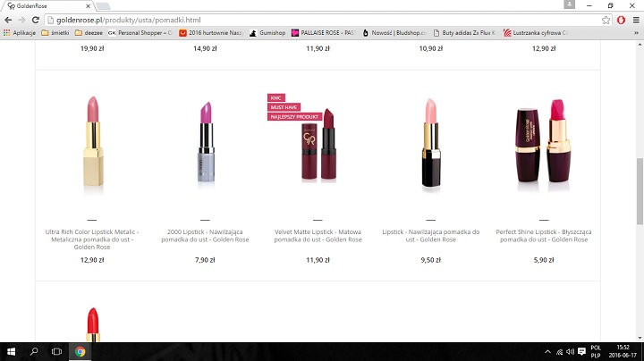Click the 12,90 zł price under Ultra Rich Color
Viewport: 644px width, 361px height.
[92, 260]
